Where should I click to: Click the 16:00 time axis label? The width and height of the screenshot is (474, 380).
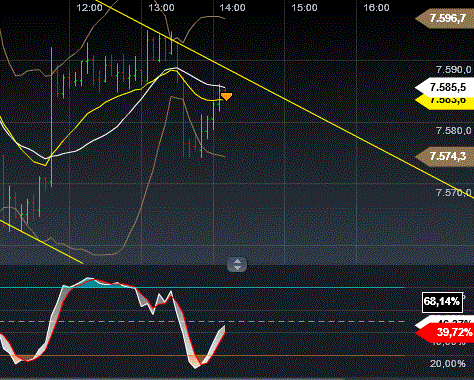376,7
